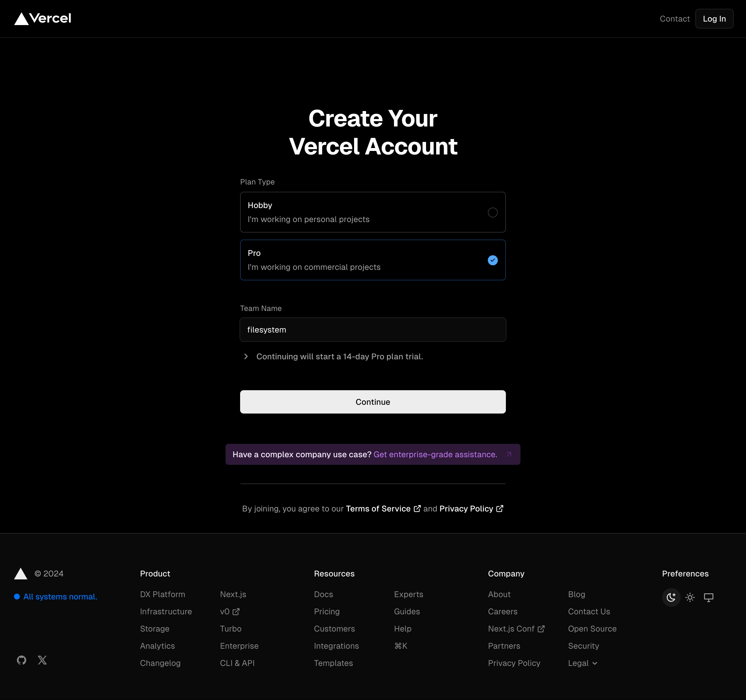Click external arrow icon in enterprise banner
This screenshot has width=746, height=700.
click(x=509, y=455)
